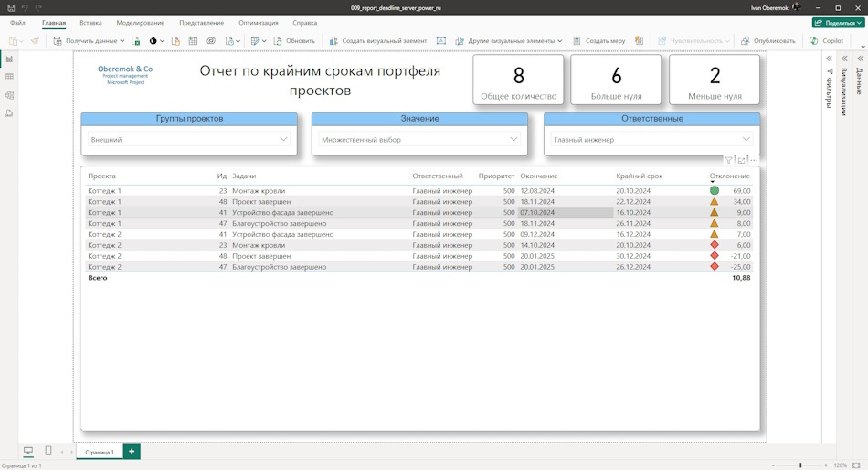The image size is (868, 470).
Task: Click the Enter data table icon
Action: 193,41
